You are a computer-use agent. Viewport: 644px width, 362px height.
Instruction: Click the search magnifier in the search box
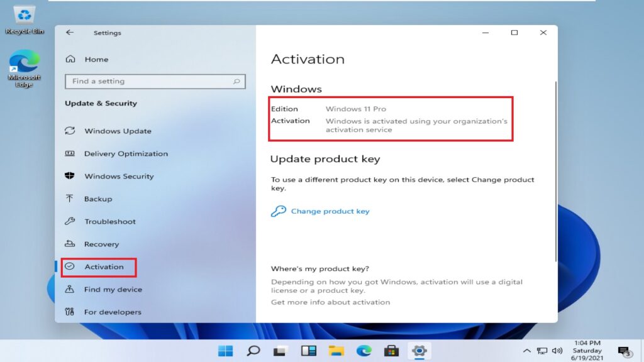point(236,81)
